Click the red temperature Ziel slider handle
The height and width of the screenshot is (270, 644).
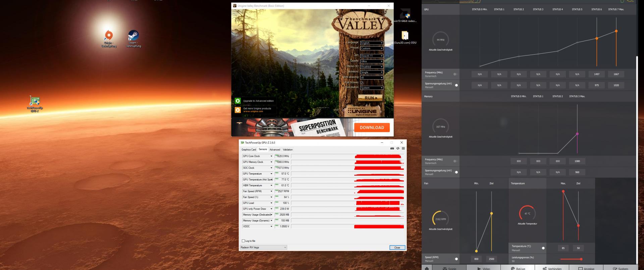coord(578,226)
